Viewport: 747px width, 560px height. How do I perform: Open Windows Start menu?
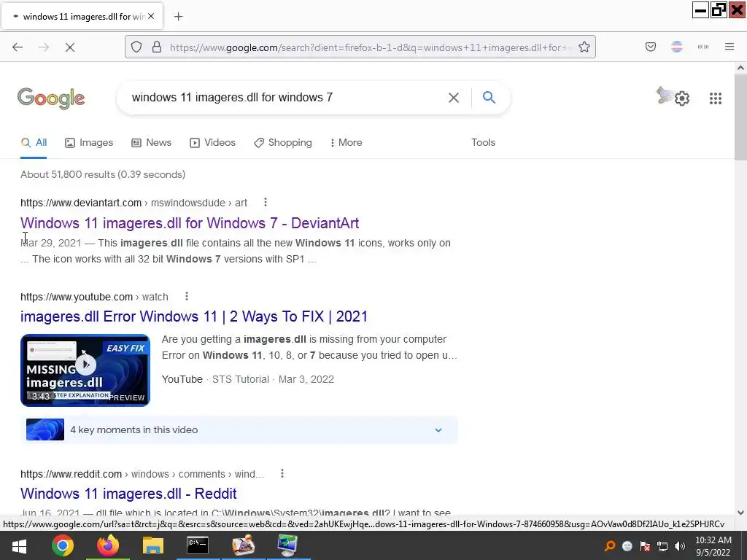point(19,545)
